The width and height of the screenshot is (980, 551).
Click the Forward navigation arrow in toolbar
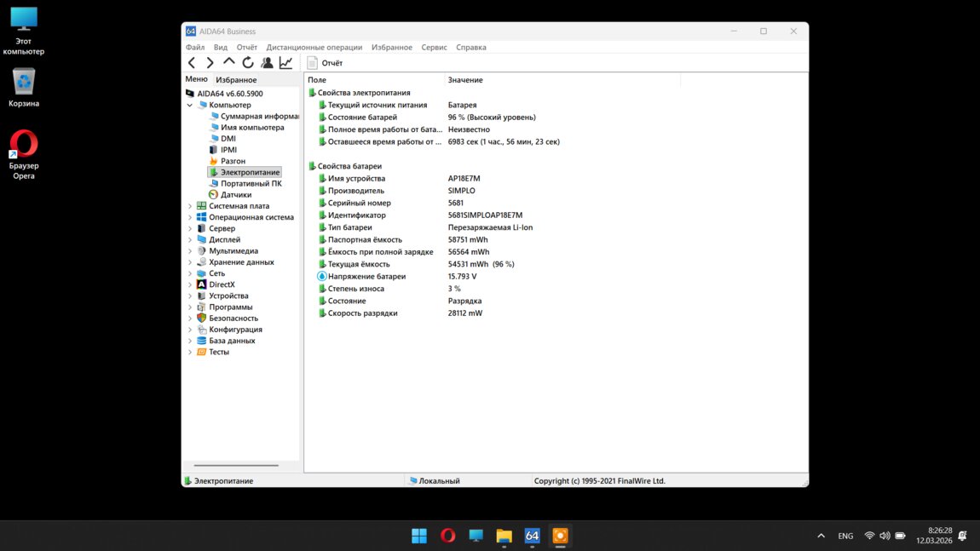tap(210, 63)
